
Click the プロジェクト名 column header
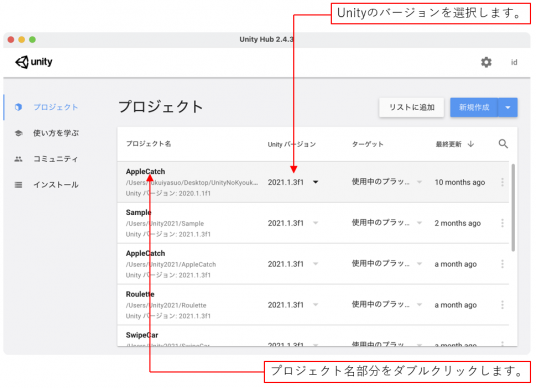pyautogui.click(x=148, y=144)
